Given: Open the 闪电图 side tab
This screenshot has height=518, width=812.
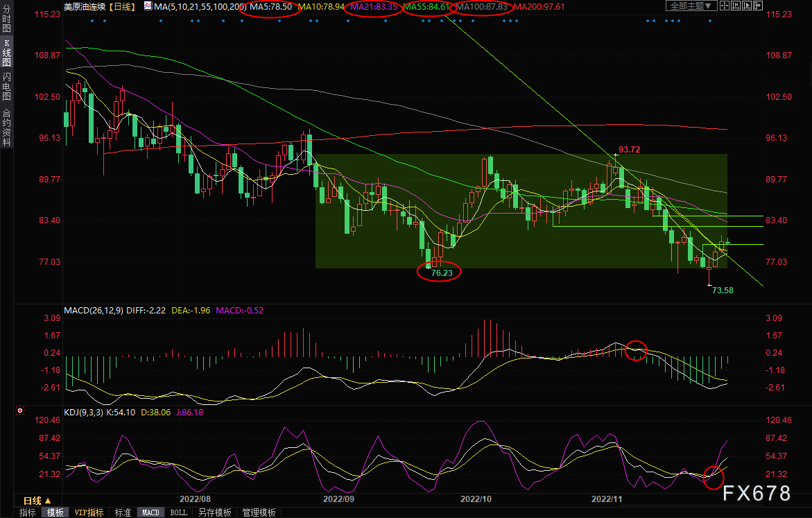Looking at the screenshot, I should [x=7, y=86].
